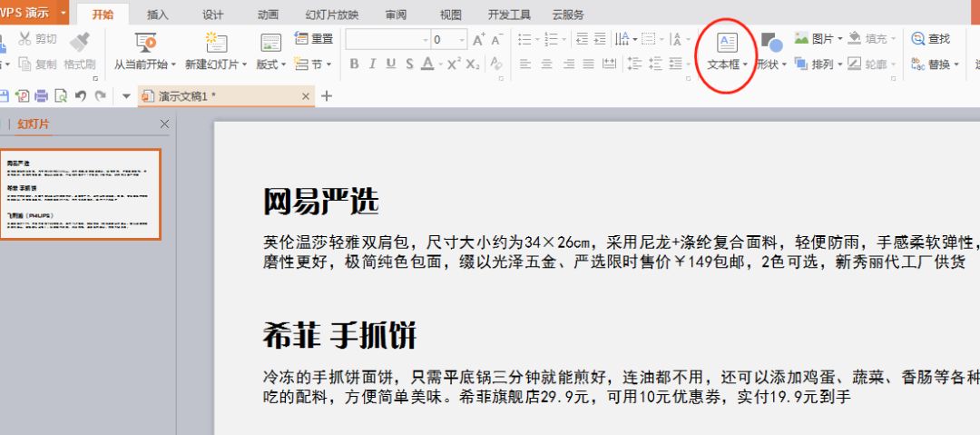Image resolution: width=980 pixels, height=435 pixels.
Task: Select the Format Painter (格式刷) brush
Action: click(79, 43)
